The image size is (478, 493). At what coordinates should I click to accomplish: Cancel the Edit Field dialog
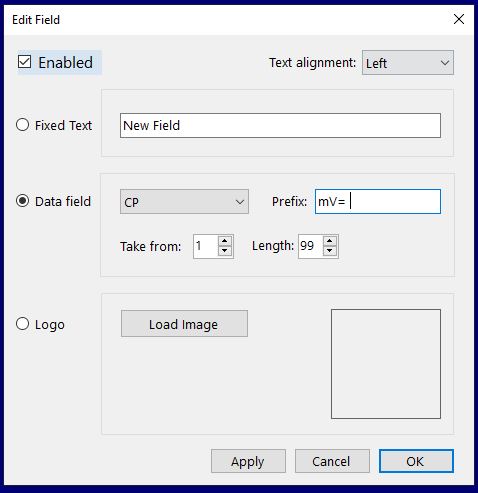pos(332,461)
